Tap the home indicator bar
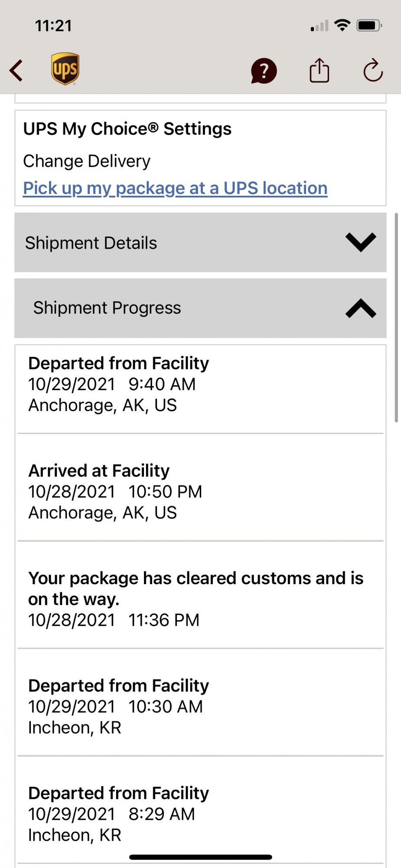Screen dimensions: 401x868 tap(200, 857)
